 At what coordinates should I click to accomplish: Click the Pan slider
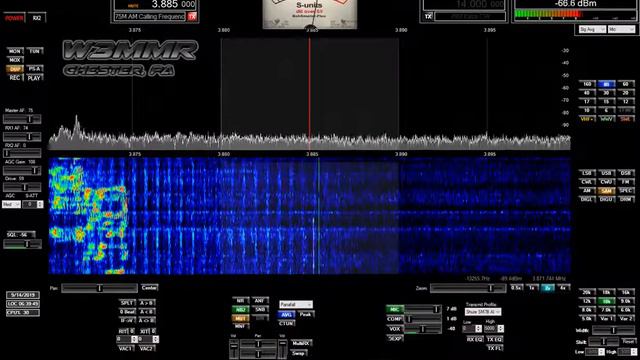[99, 288]
